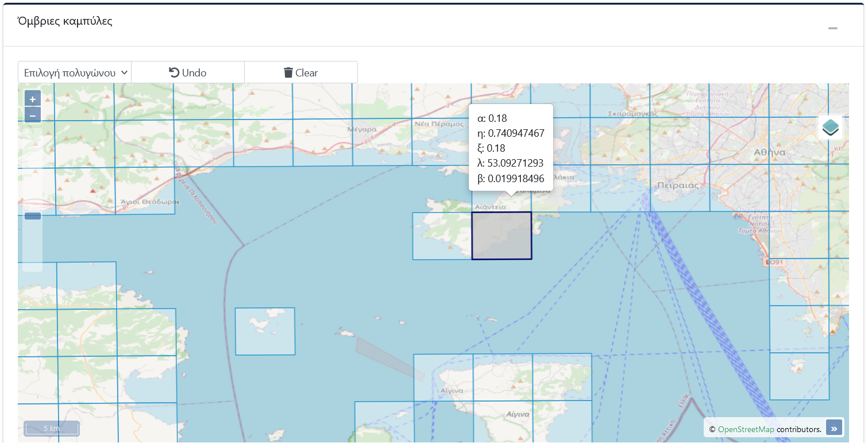Click the zoom slider handle
This screenshot has height=443, width=868.
tap(33, 216)
